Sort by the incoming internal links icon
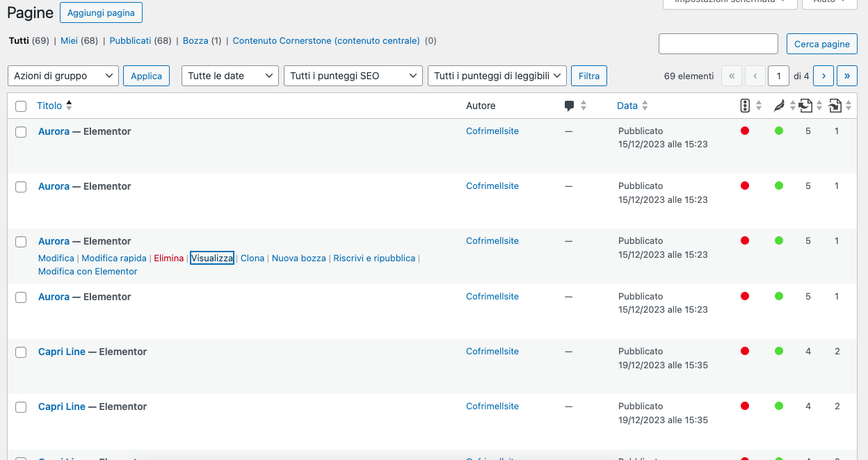Screen dimensions: 868x460 point(841,106)
